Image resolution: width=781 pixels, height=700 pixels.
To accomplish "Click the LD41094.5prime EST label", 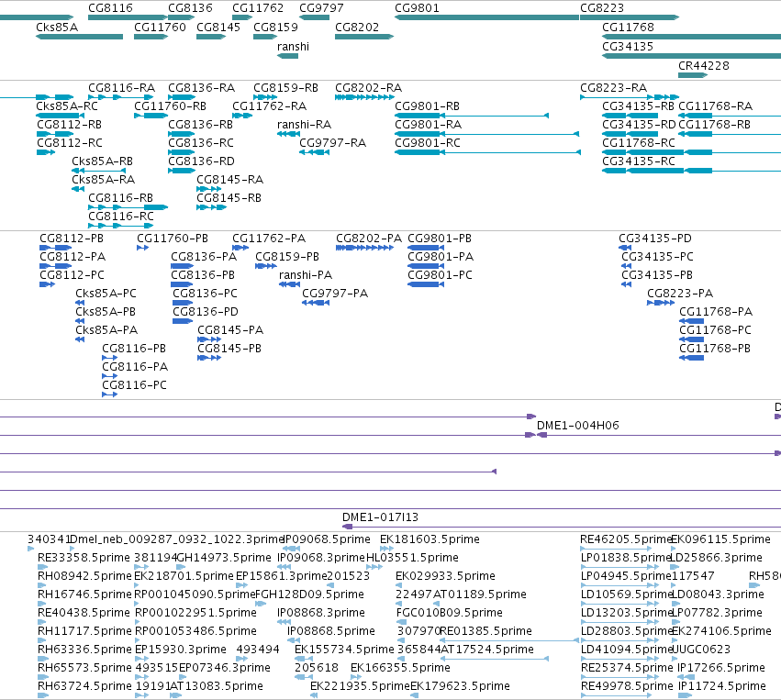I will (626, 650).
